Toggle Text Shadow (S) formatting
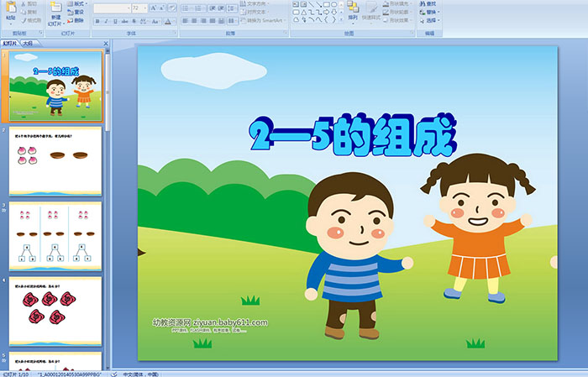Viewport: 588px width, 377px height. tap(134, 21)
